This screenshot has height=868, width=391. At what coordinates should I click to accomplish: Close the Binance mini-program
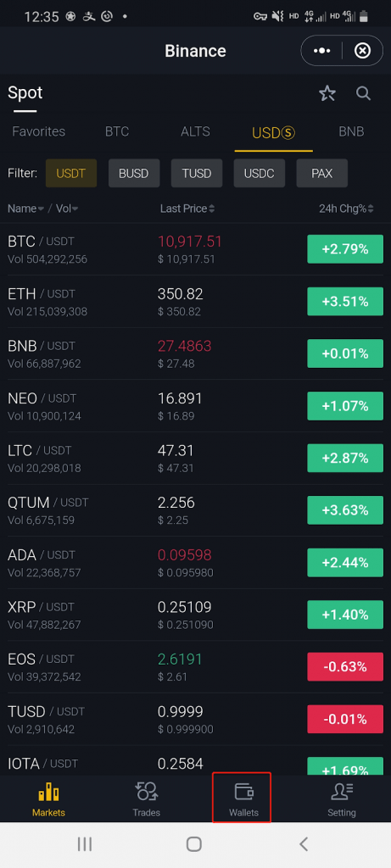coord(362,51)
